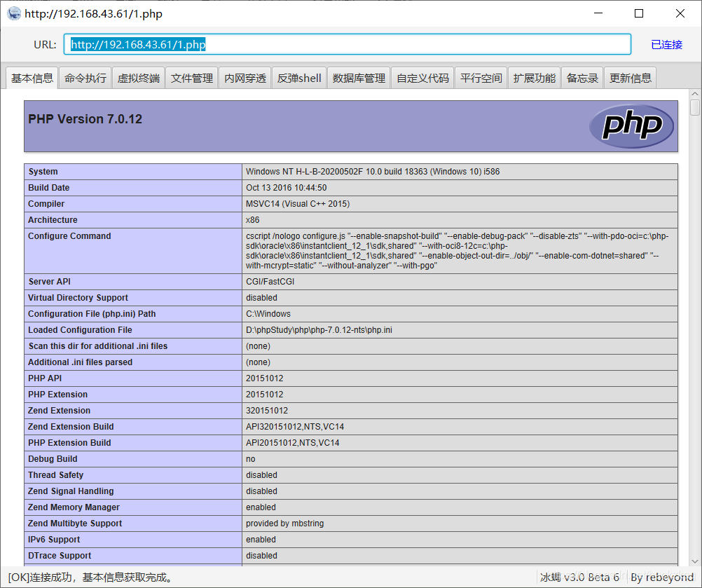Switch to the 数据库管理 tab
The image size is (702, 588).
(x=359, y=78)
